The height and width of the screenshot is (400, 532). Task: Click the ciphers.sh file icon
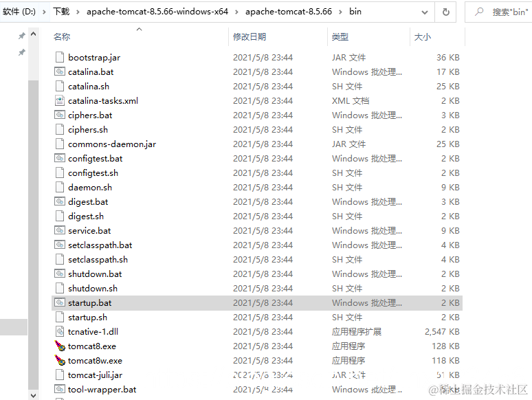point(60,129)
